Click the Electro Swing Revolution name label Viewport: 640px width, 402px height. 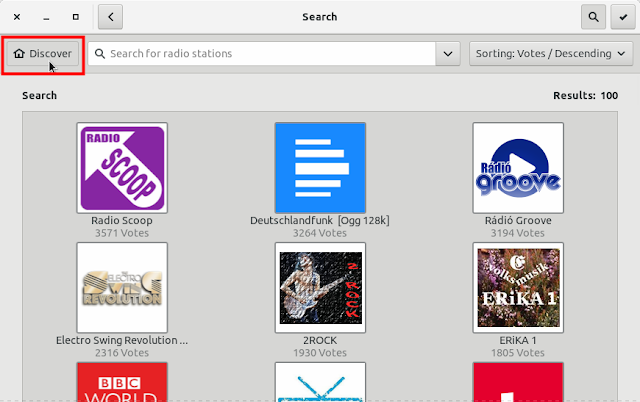pos(122,340)
